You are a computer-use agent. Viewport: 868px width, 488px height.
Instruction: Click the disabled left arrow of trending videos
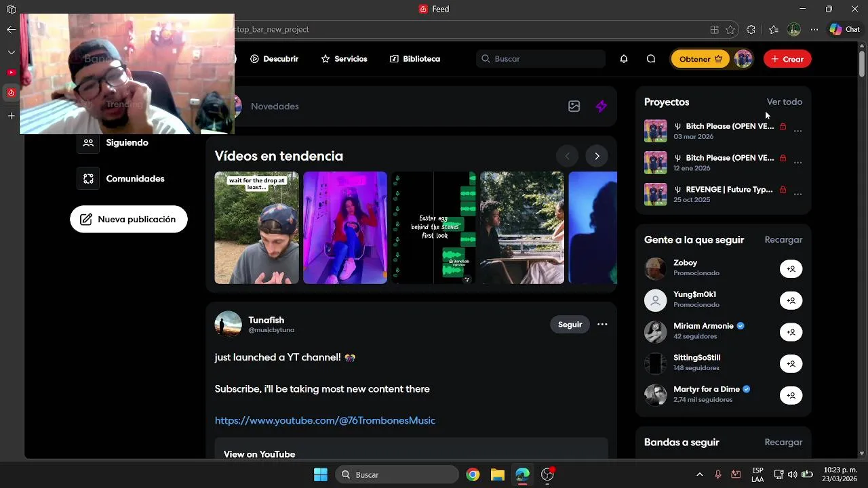pos(567,156)
